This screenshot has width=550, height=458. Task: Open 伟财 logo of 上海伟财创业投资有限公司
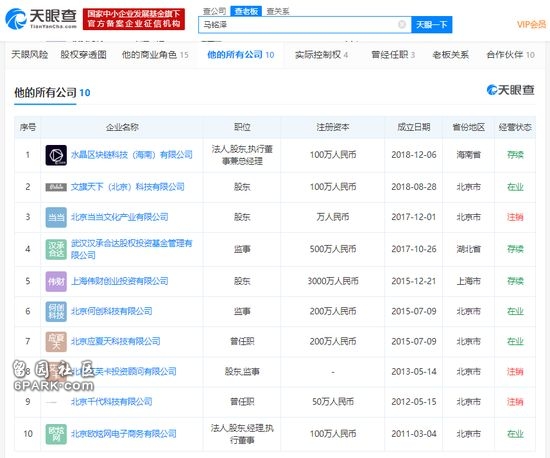pyautogui.click(x=56, y=281)
